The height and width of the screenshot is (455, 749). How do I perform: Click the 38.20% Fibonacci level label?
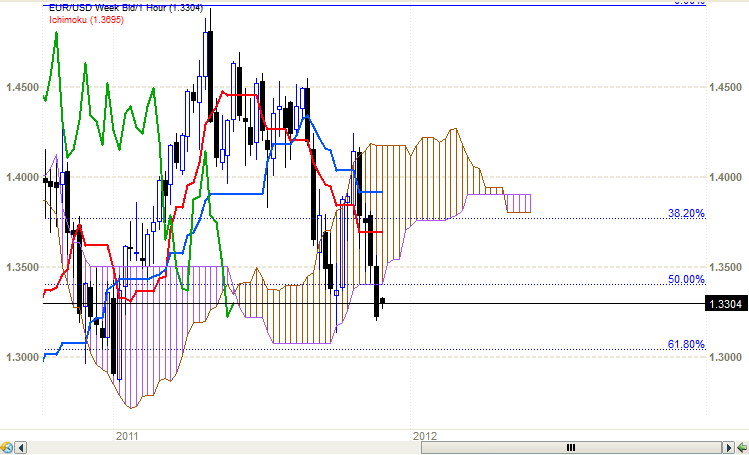[686, 213]
